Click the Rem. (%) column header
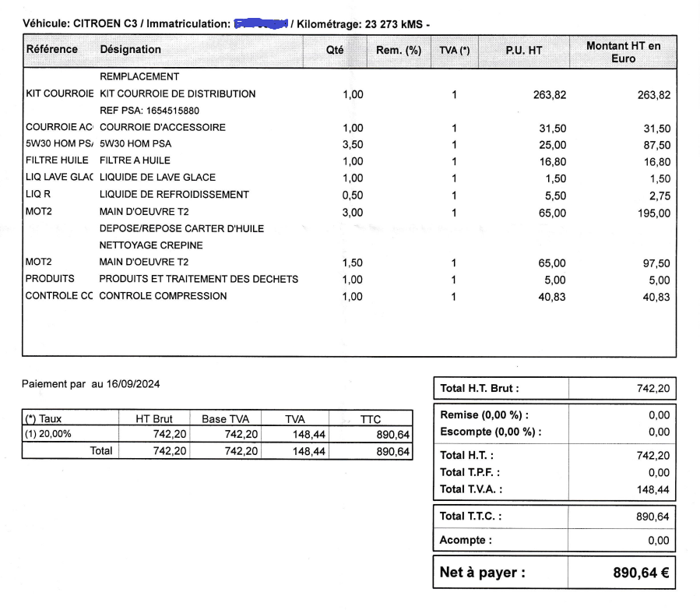The width and height of the screenshot is (700, 610). point(399,50)
